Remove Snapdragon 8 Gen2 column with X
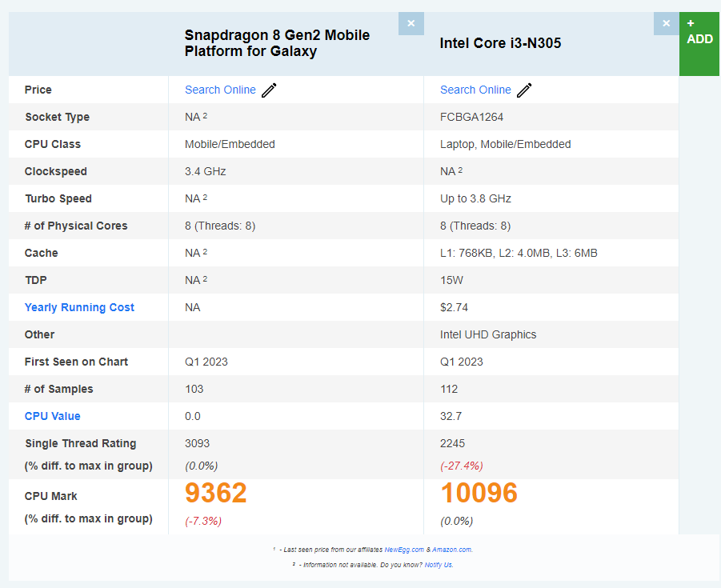This screenshot has width=721, height=588. 411,23
